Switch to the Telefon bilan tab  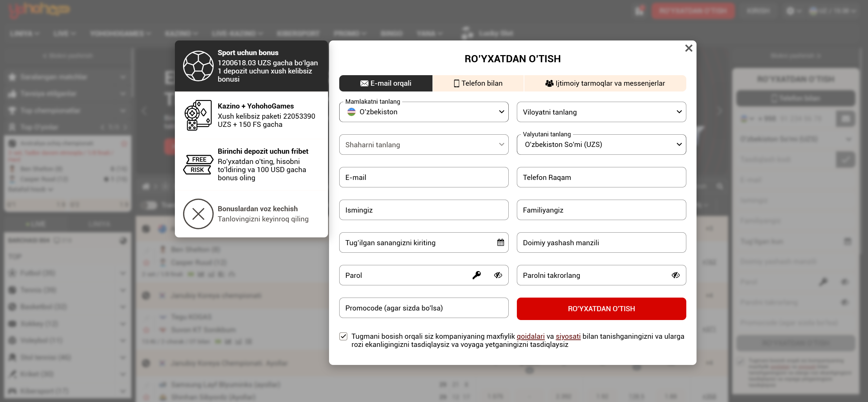coord(478,83)
